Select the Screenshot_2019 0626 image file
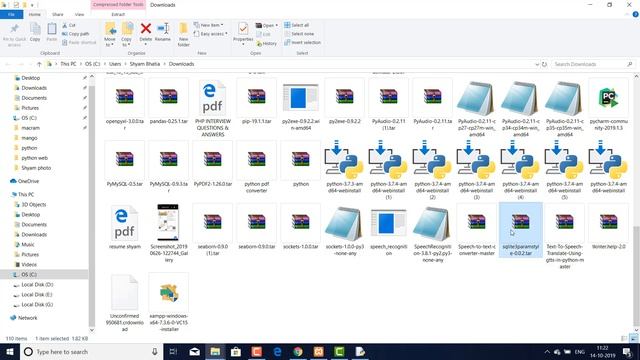 (169, 233)
